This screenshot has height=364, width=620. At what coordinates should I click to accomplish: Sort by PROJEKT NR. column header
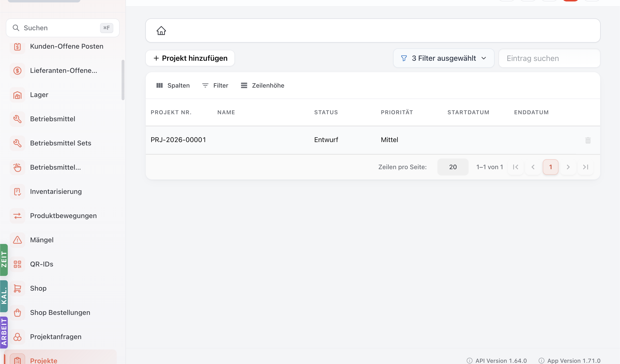pyautogui.click(x=171, y=112)
